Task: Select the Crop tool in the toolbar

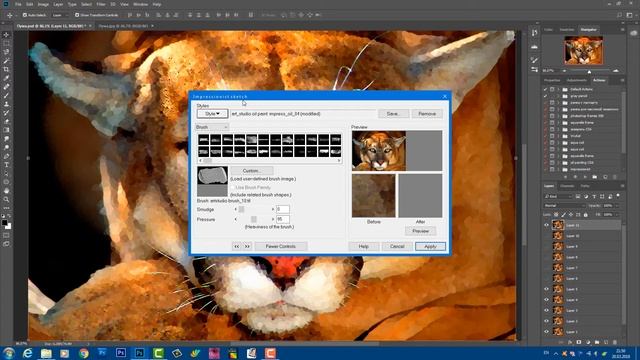Action: [x=6, y=69]
